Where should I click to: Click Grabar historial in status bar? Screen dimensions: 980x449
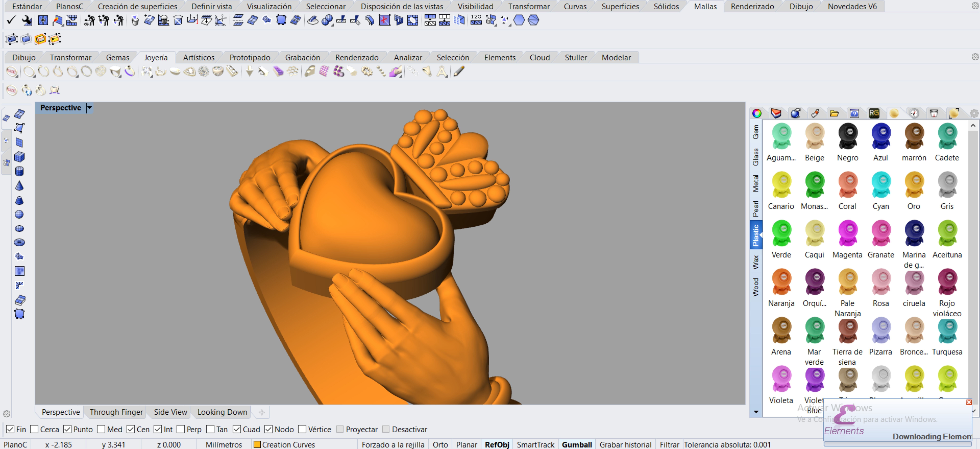coord(625,444)
